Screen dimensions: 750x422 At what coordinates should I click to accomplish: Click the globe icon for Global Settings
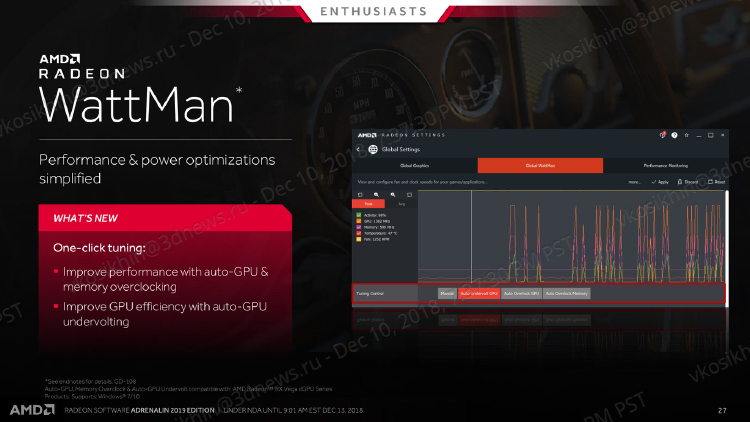tap(373, 150)
